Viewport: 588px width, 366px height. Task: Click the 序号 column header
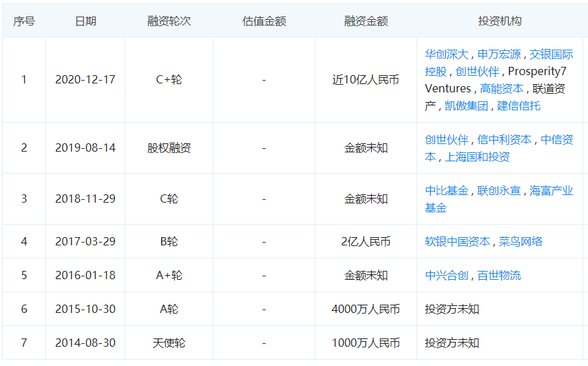(24, 21)
